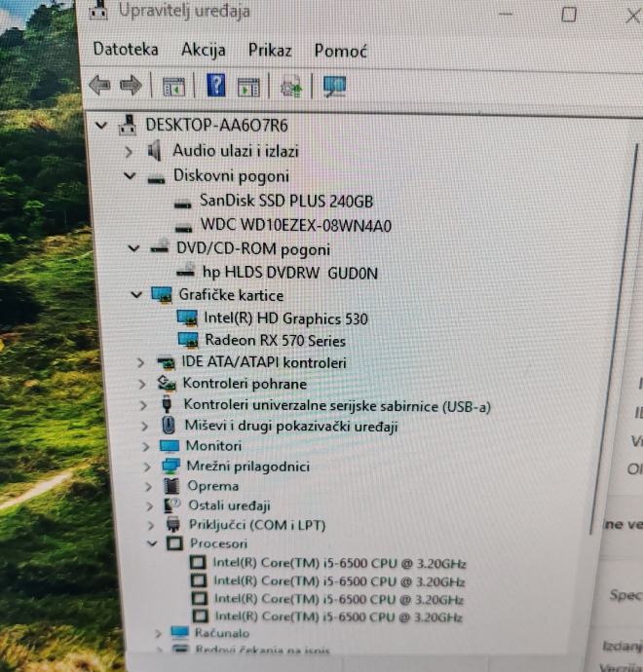Select hp HLDS DVDRW GUD0N device

click(290, 272)
